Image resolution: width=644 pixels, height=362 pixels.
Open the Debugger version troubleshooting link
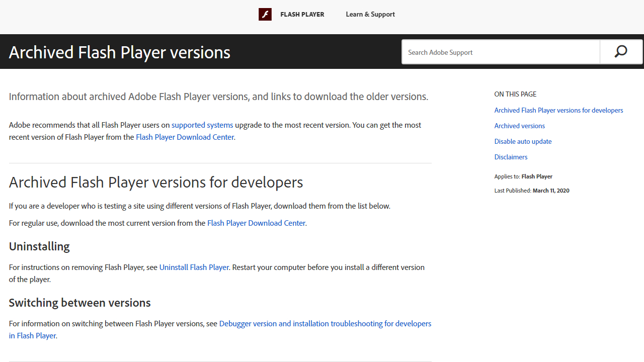pyautogui.click(x=325, y=323)
